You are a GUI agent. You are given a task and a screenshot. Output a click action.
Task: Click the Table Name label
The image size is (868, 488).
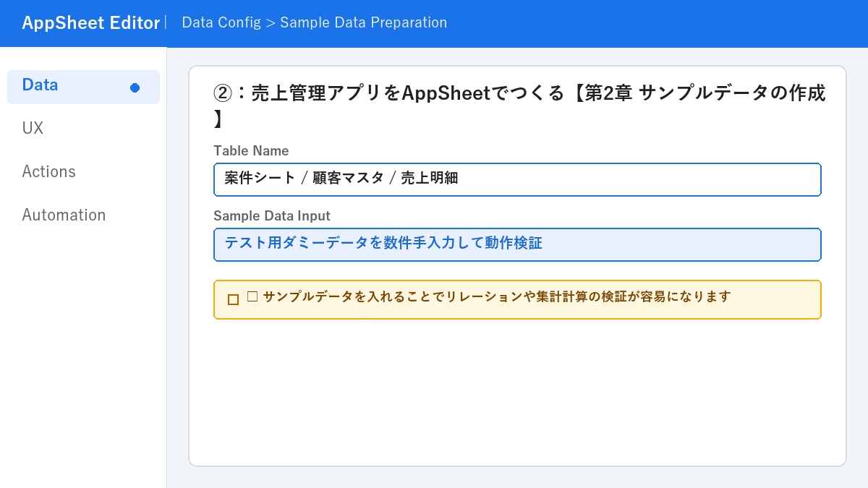click(x=251, y=151)
